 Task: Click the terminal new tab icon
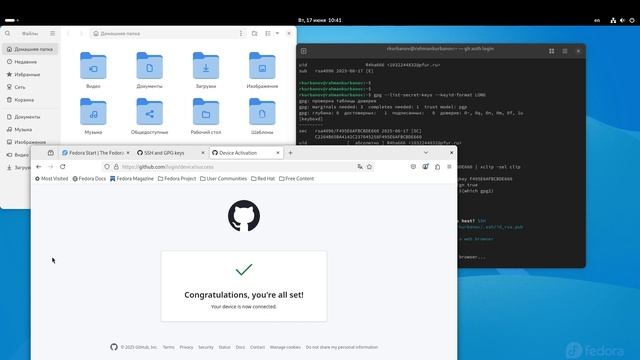[x=304, y=51]
